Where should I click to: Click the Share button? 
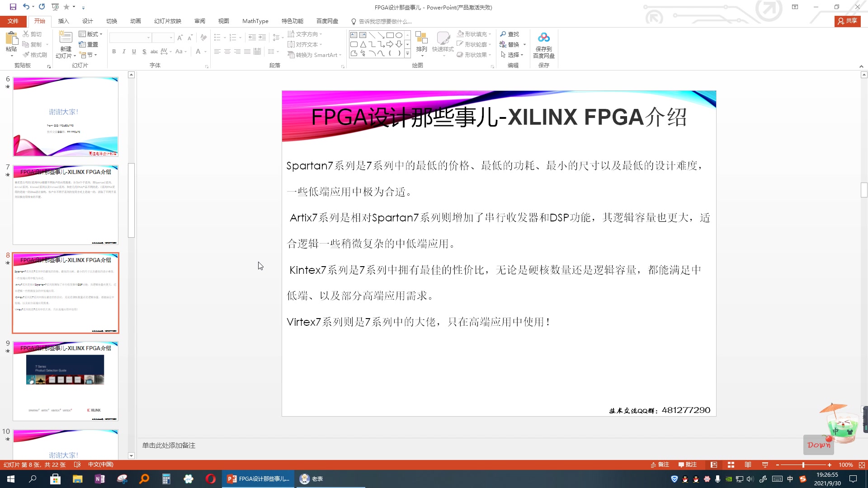click(x=847, y=21)
